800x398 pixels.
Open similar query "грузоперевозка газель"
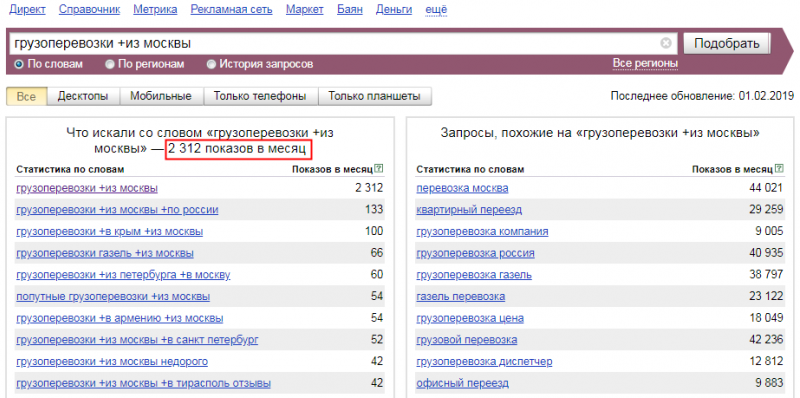474,275
